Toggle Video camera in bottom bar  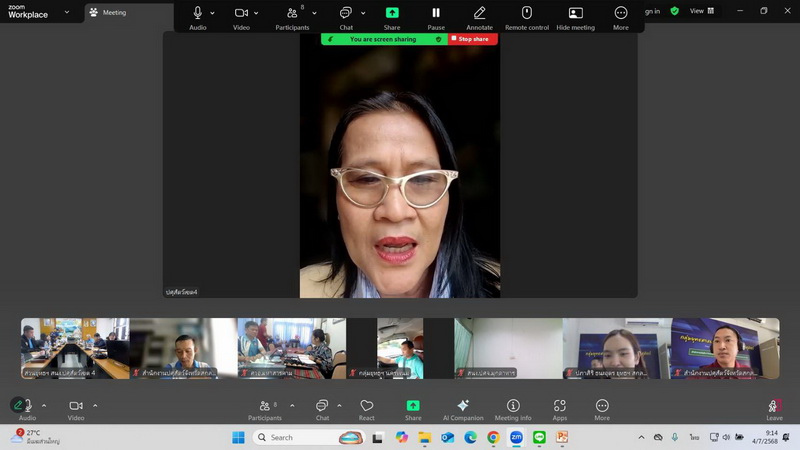tap(76, 406)
